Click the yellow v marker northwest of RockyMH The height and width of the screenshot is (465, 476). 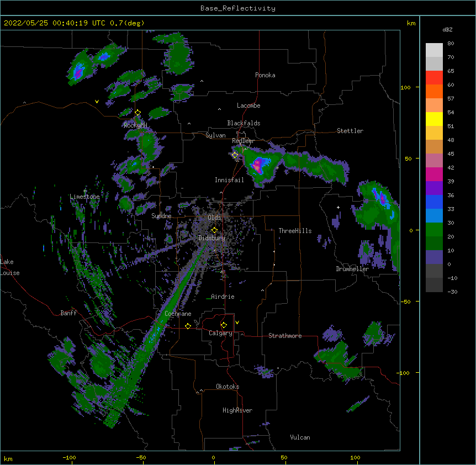[97, 102]
